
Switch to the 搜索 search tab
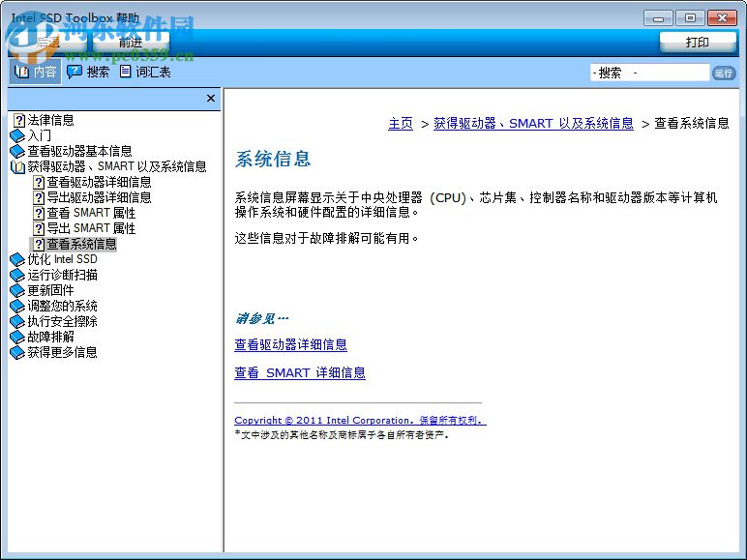tap(89, 72)
